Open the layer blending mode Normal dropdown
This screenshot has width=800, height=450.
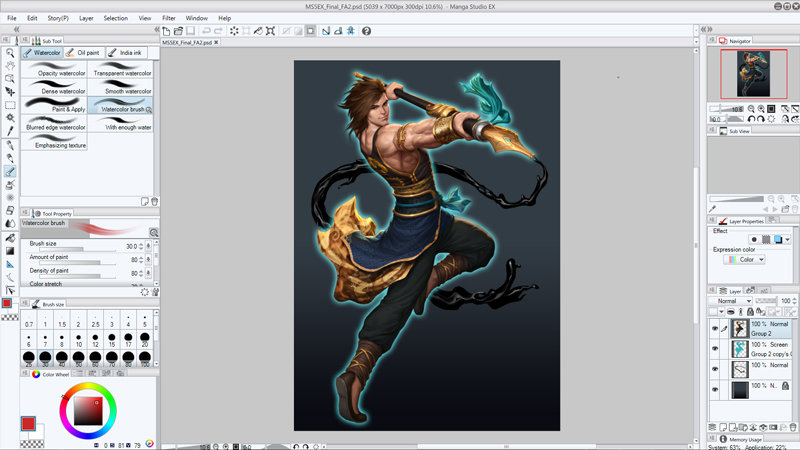pos(729,301)
